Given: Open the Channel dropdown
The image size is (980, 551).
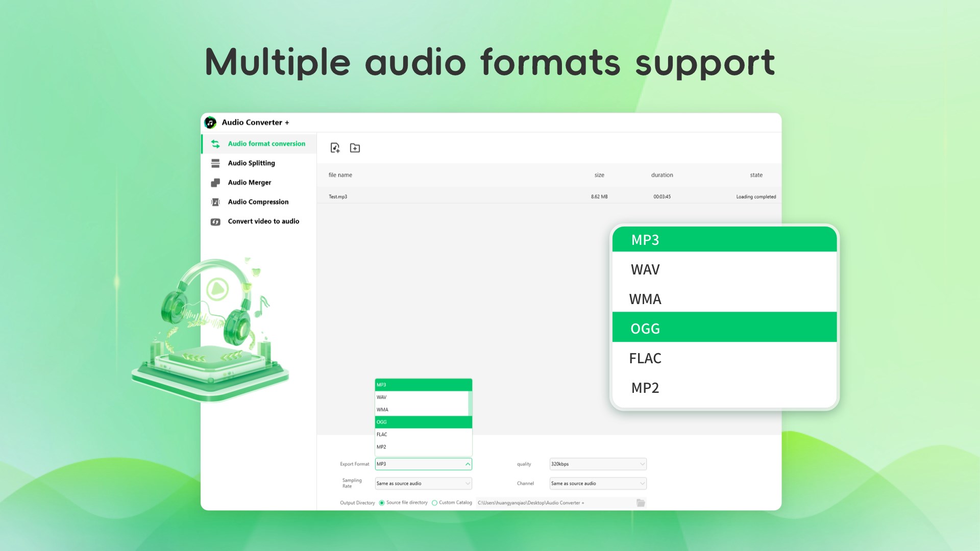Looking at the screenshot, I should [x=598, y=484].
